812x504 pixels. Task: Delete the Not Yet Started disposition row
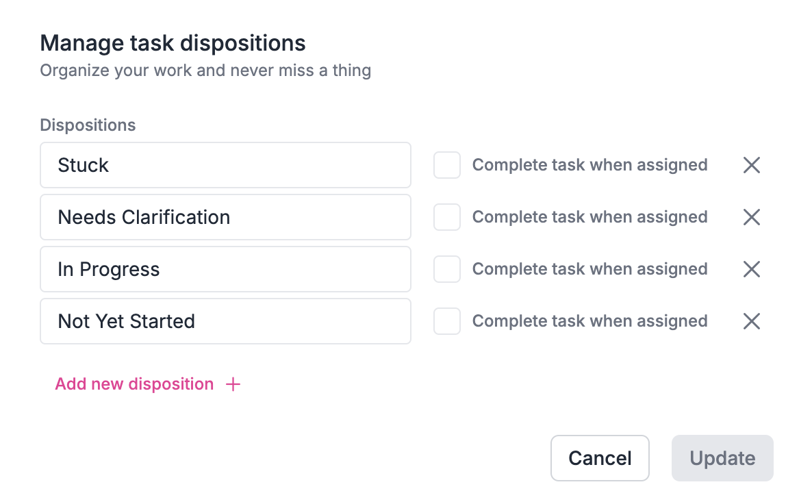(751, 321)
